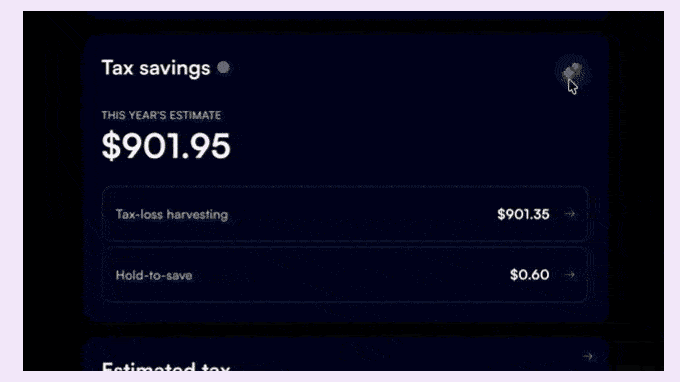Click empty area of Tax savings card
The width and height of the screenshot is (680, 382).
coord(390,130)
